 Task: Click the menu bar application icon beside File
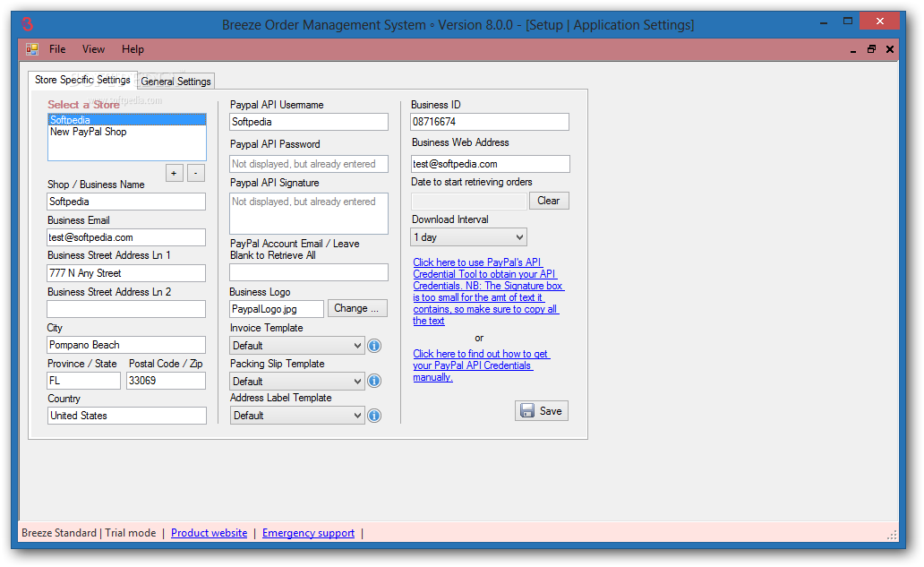point(32,49)
